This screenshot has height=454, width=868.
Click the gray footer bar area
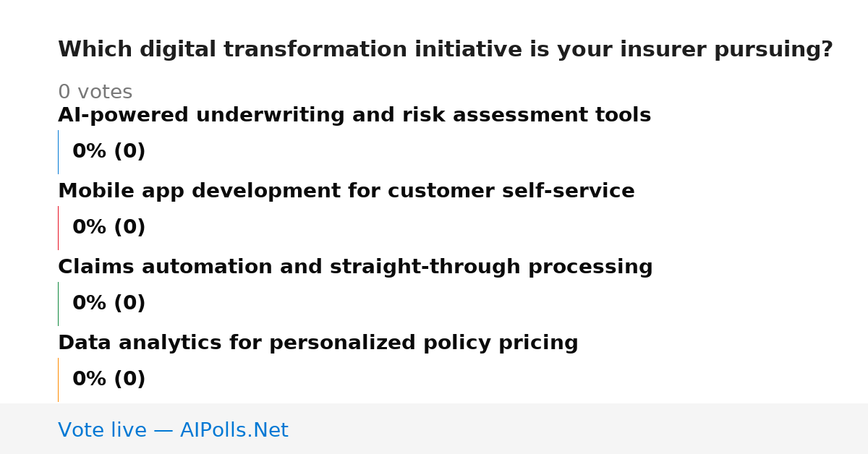tap(434, 429)
